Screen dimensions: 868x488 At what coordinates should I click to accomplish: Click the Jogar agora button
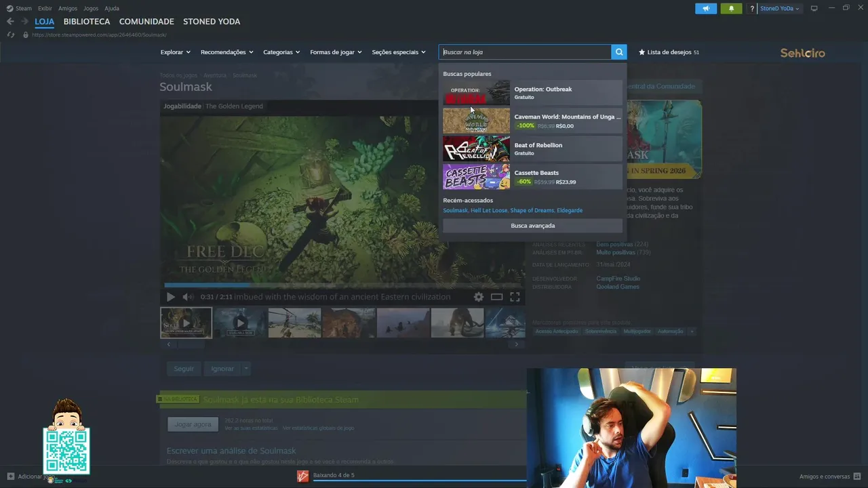193,424
